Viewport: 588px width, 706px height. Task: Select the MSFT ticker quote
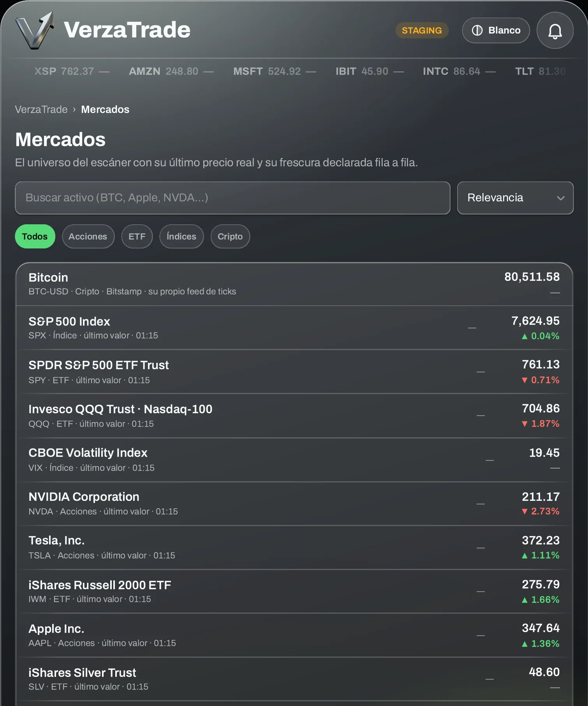(275, 71)
